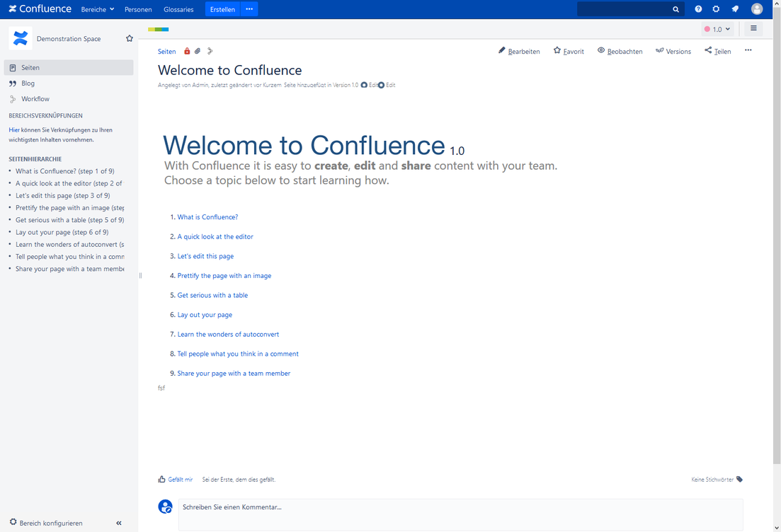781x532 pixels.
Task: Open the administration gear icon
Action: [717, 9]
